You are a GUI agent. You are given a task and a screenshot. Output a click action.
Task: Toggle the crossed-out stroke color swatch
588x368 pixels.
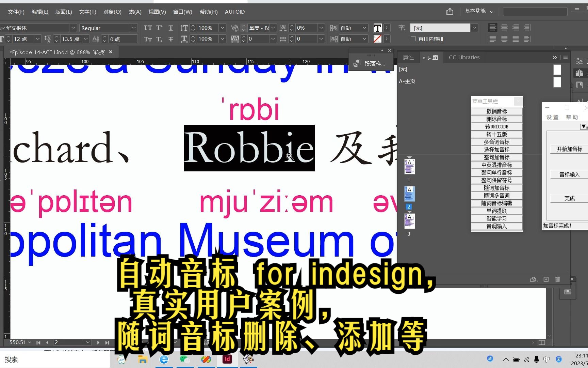click(x=377, y=39)
